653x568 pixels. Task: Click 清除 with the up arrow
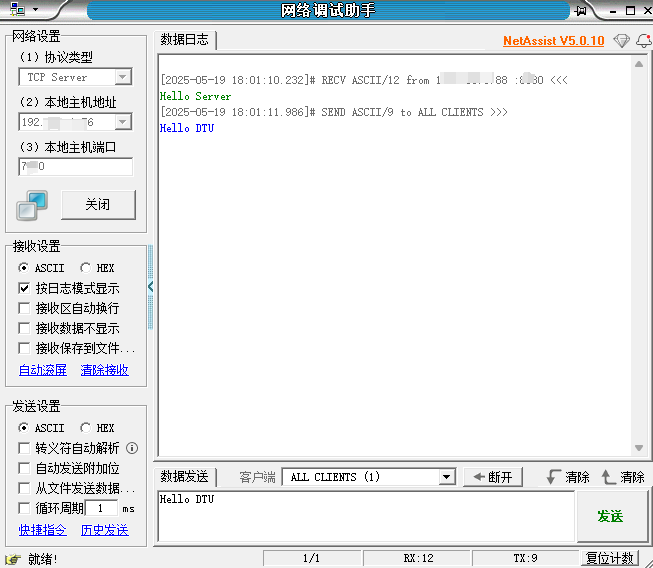coord(623,477)
